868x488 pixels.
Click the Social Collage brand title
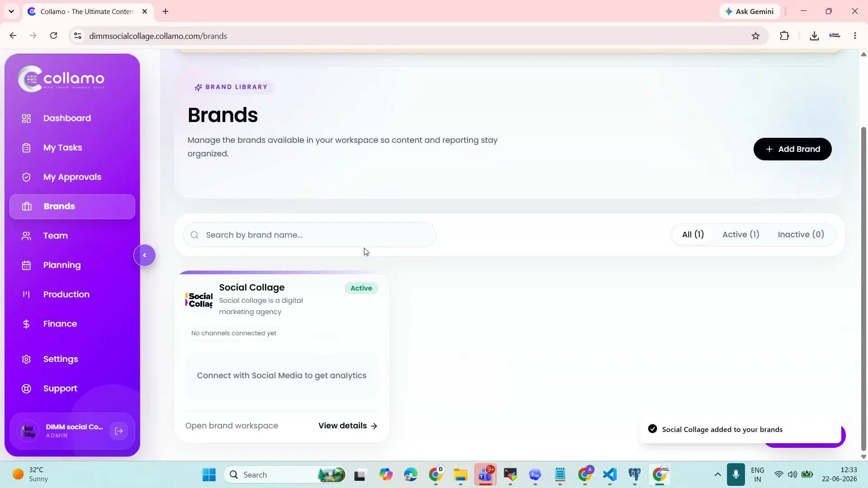click(x=252, y=287)
